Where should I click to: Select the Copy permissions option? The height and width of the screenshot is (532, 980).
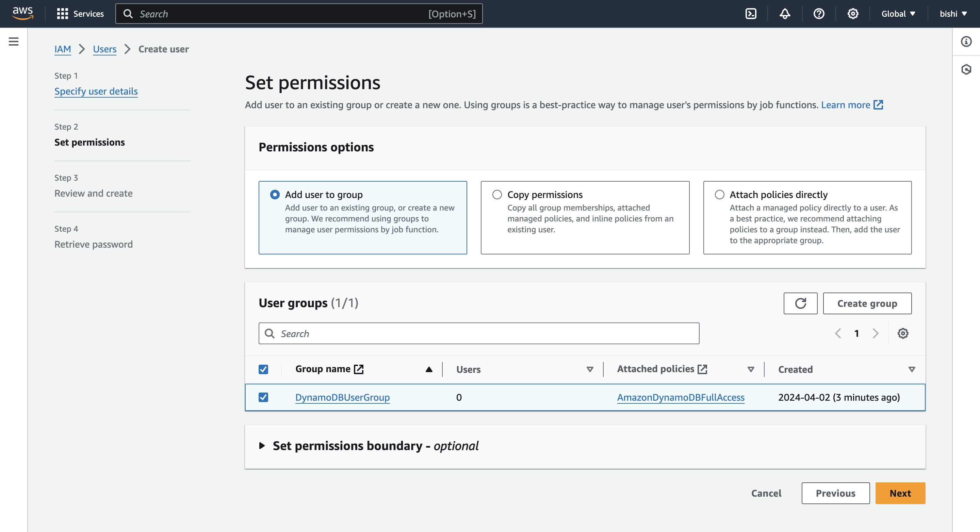pos(497,195)
